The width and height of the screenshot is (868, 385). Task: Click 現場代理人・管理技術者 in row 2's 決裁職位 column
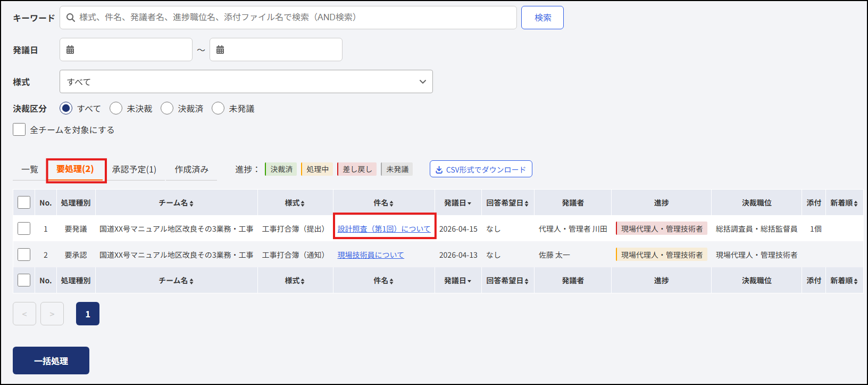(756, 255)
